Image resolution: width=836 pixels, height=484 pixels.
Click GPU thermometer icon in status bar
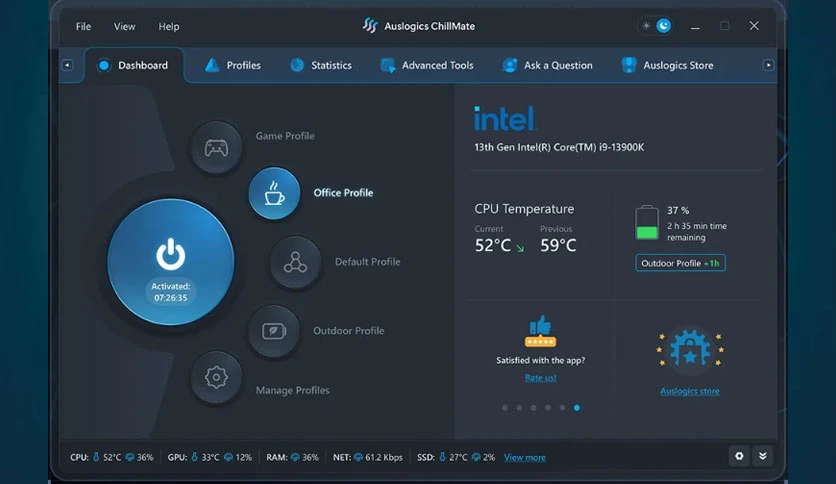tap(195, 457)
